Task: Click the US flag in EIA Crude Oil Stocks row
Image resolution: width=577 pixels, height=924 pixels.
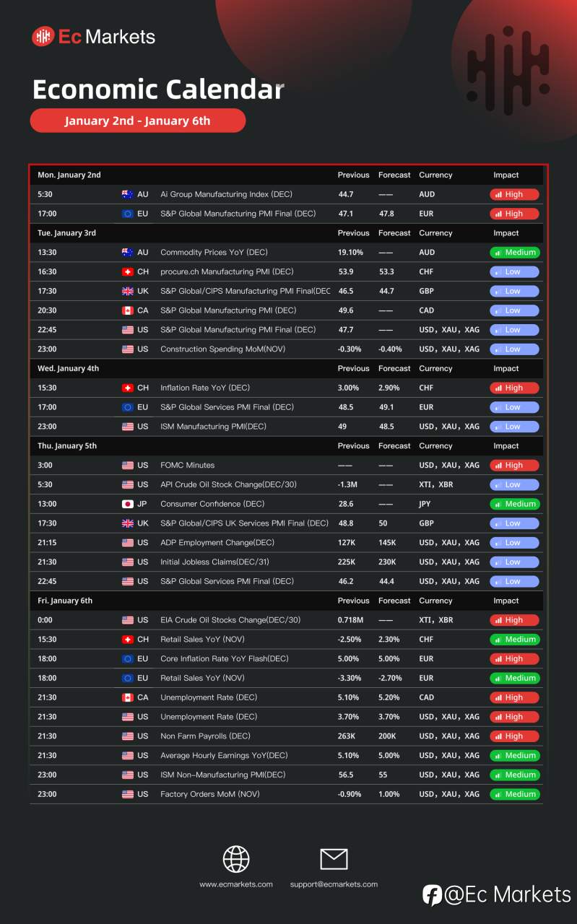Action: coord(128,620)
